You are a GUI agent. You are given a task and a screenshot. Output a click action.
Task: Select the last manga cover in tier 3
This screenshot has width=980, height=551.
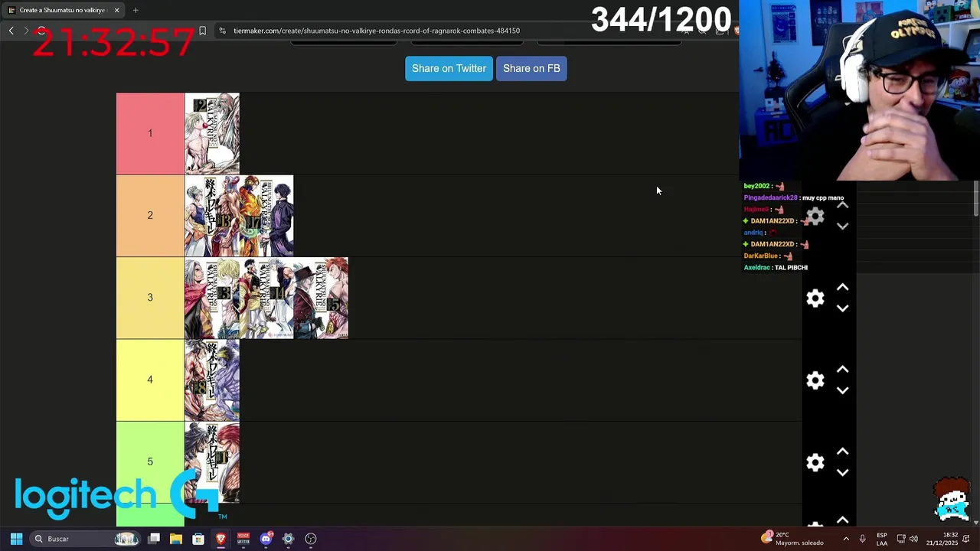pyautogui.click(x=322, y=298)
